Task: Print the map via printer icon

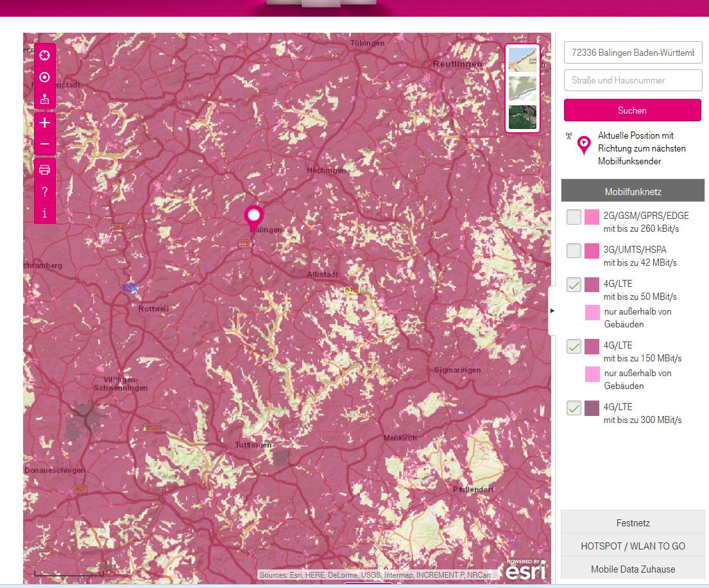Action: pos(44,170)
